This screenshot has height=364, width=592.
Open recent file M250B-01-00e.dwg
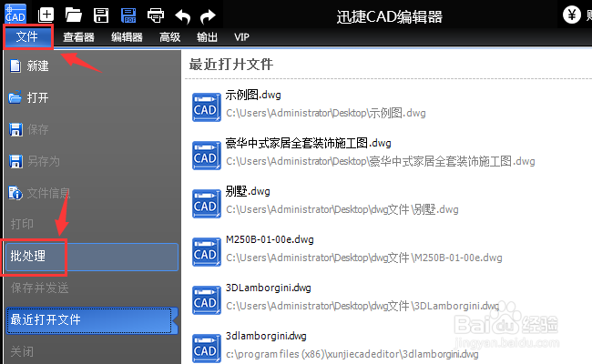coord(270,239)
